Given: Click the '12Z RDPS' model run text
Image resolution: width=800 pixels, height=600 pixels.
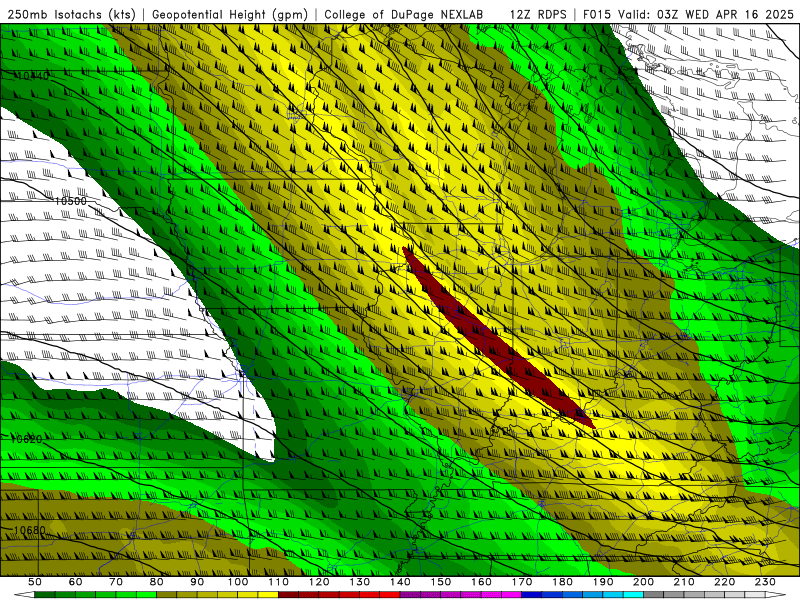Looking at the screenshot, I should click(x=538, y=14).
